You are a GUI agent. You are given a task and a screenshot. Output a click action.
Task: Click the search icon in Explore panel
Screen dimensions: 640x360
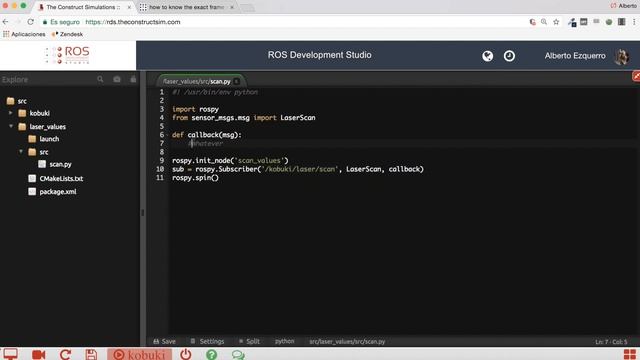(x=100, y=79)
